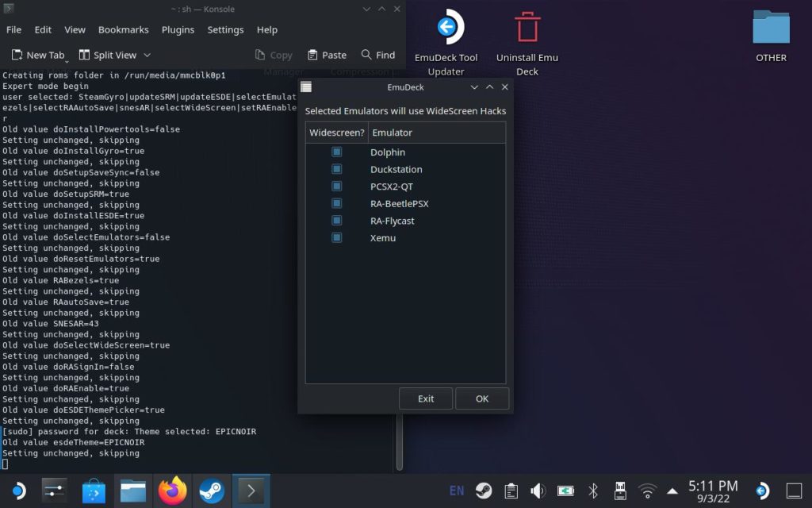Sort by the Widescreen? column header
Viewport: 812px width, 508px height.
coord(336,133)
